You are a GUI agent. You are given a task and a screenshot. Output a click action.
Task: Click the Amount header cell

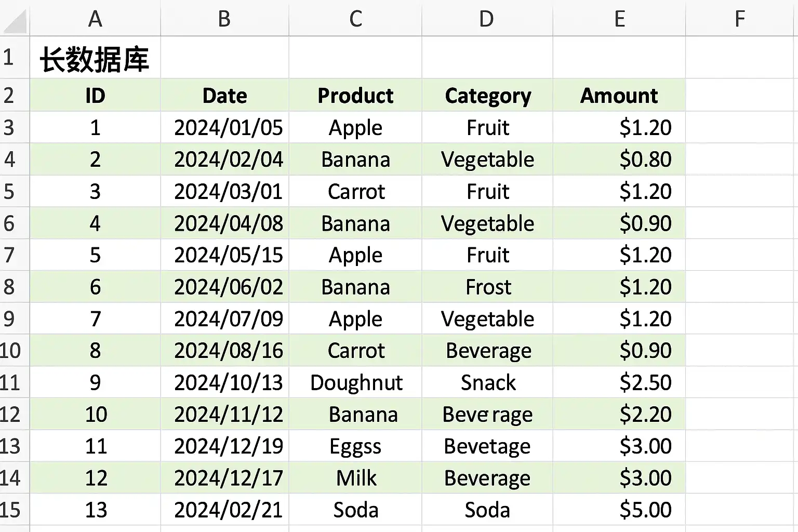[619, 96]
